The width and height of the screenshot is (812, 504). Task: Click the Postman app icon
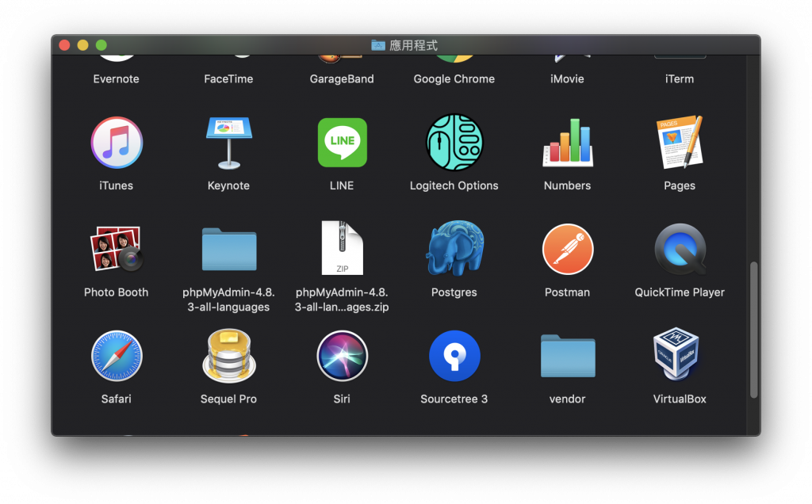[568, 249]
